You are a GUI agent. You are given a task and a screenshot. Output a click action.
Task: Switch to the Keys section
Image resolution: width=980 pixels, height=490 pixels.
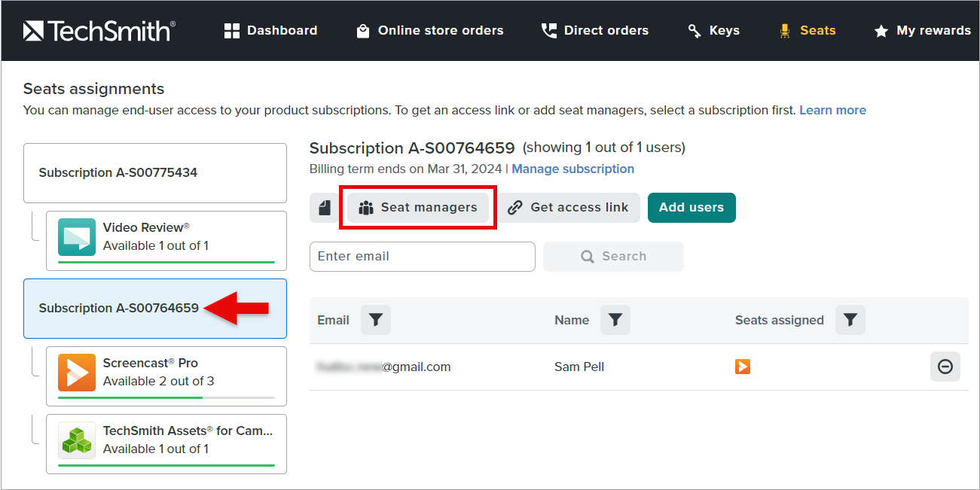714,31
